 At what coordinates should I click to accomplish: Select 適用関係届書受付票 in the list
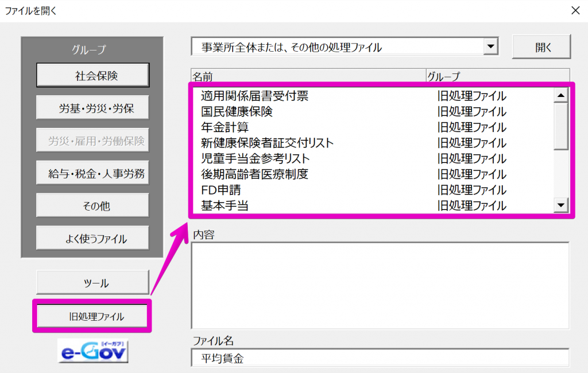click(x=254, y=96)
